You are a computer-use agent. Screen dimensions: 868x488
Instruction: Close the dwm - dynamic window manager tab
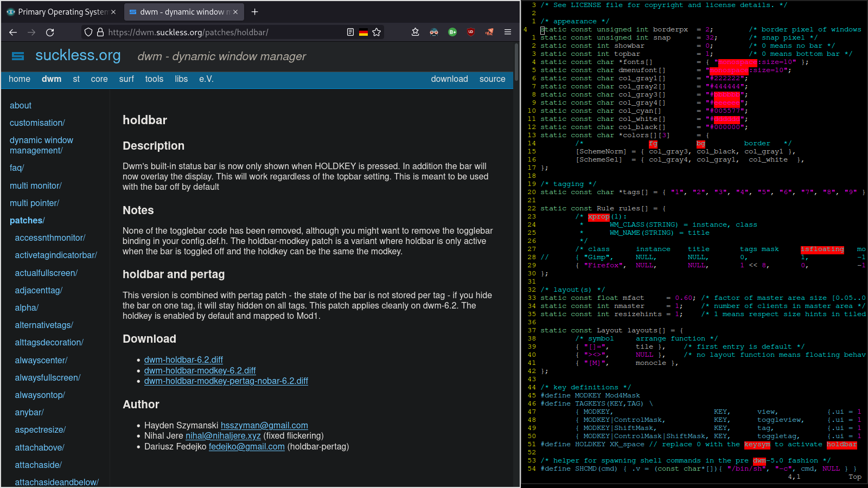(235, 12)
